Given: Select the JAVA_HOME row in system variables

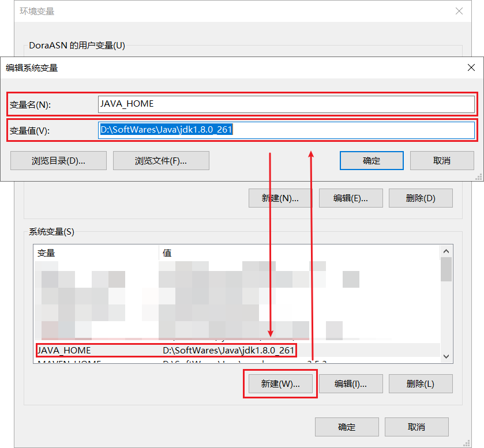Looking at the screenshot, I should click(237, 350).
